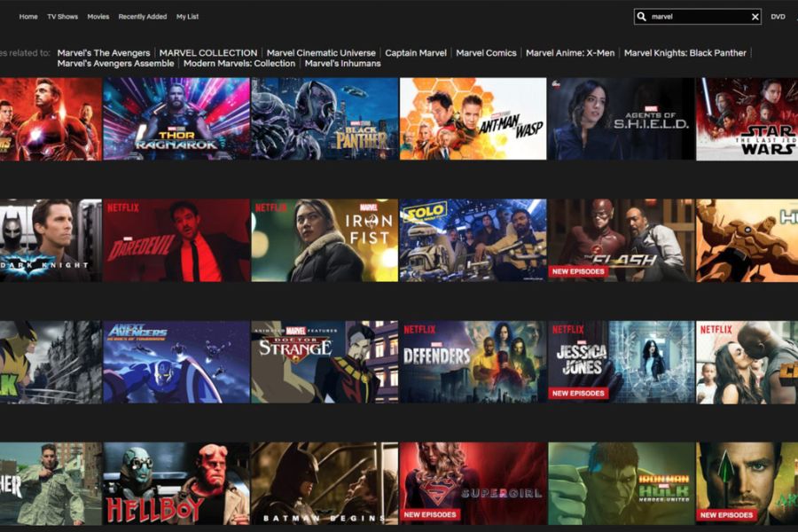This screenshot has height=532, width=798.
Task: Choose the Captain Marvel related link
Action: (x=416, y=53)
